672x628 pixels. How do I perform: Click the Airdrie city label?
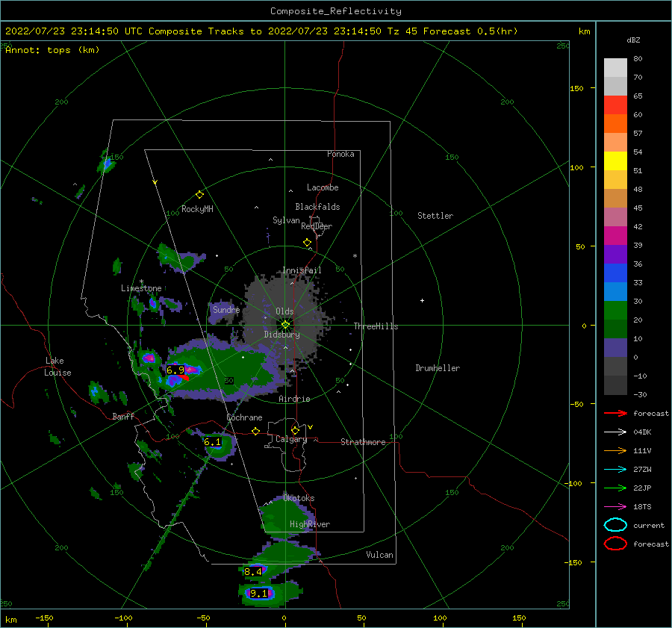294,399
